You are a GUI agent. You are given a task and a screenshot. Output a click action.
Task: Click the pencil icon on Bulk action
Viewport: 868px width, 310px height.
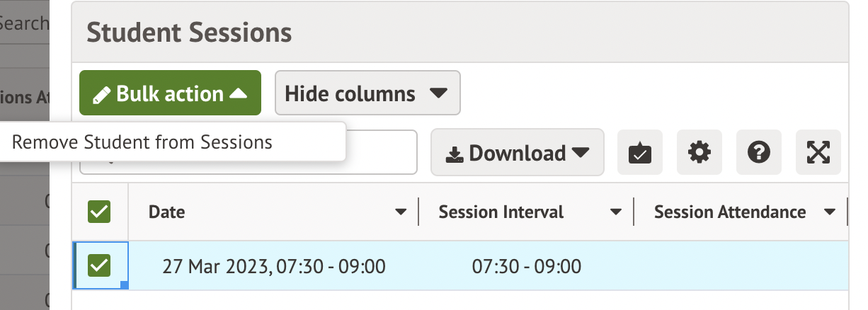(x=102, y=94)
